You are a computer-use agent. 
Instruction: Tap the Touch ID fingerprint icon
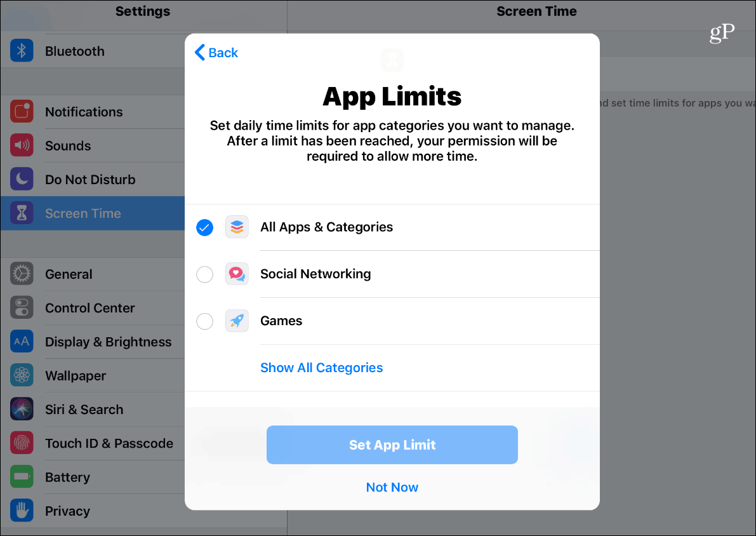(22, 443)
